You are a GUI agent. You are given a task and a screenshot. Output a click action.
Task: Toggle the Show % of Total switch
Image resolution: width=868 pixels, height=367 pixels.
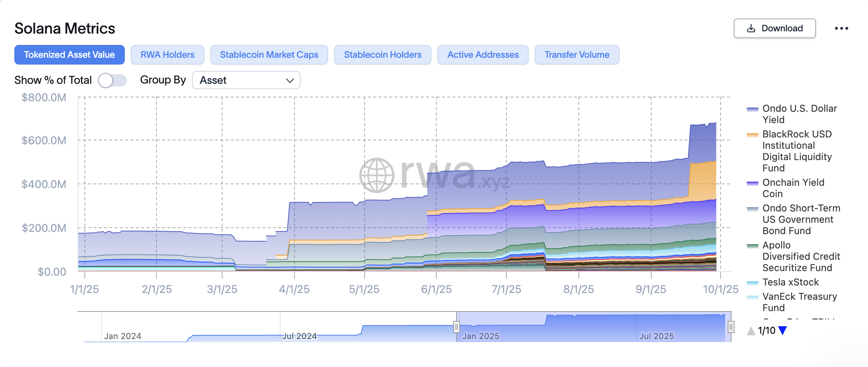[112, 80]
